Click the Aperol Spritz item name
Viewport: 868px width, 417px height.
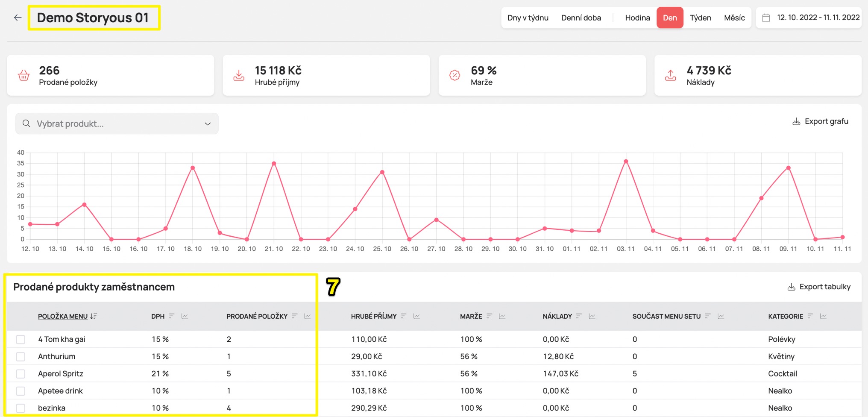coord(61,374)
